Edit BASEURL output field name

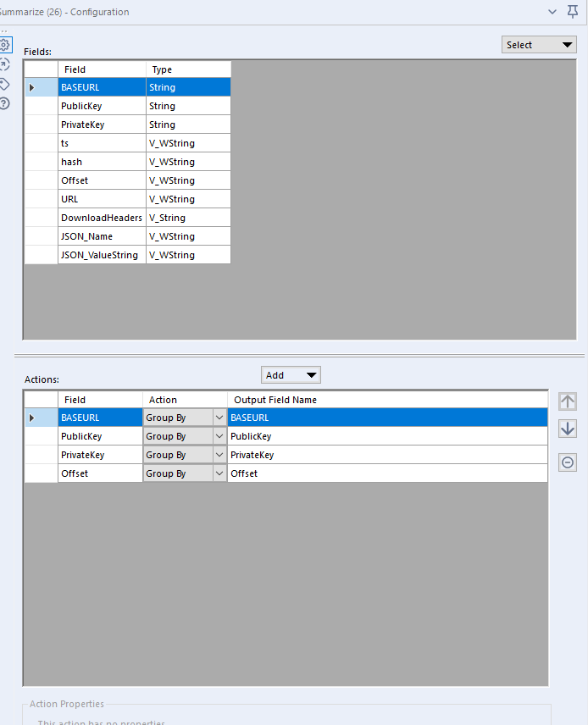coord(387,418)
